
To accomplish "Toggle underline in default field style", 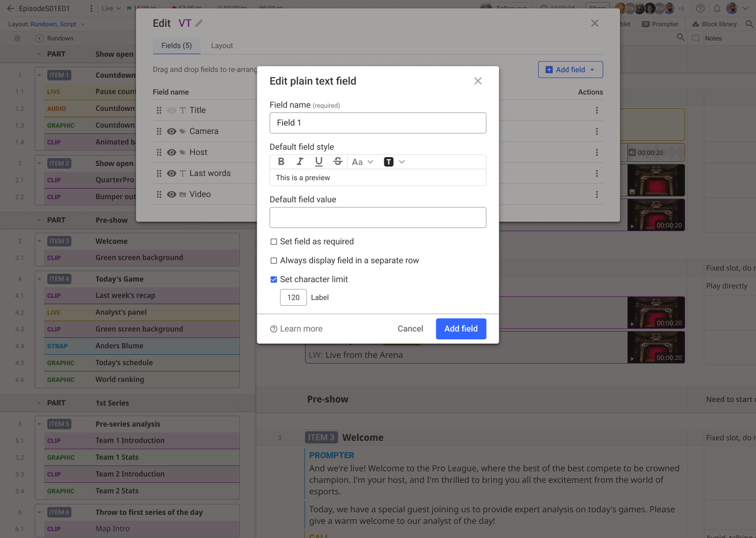I will [x=319, y=162].
